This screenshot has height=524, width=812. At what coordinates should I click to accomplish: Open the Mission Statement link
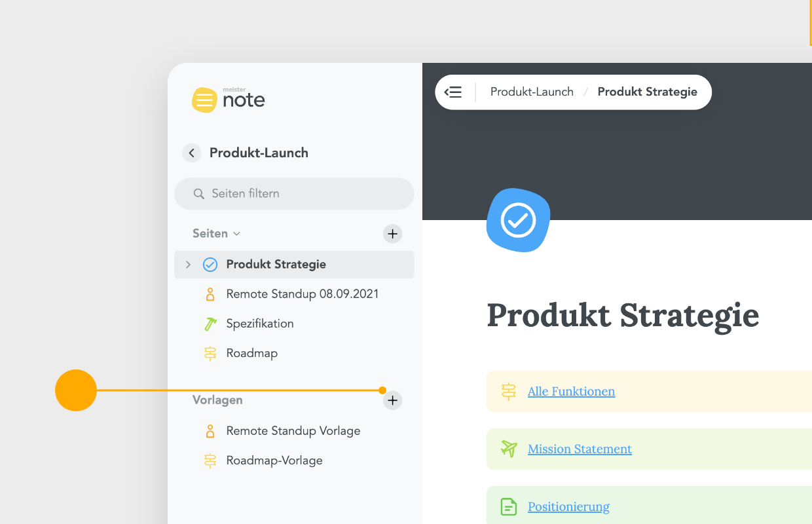click(580, 449)
